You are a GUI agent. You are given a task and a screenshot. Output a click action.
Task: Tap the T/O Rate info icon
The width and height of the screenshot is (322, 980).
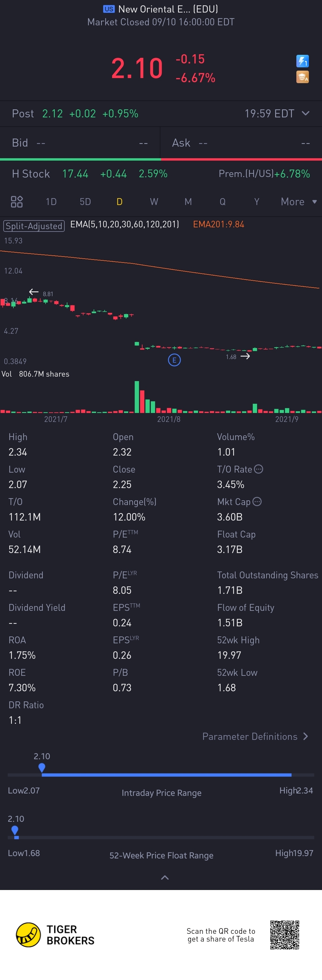pyautogui.click(x=258, y=469)
